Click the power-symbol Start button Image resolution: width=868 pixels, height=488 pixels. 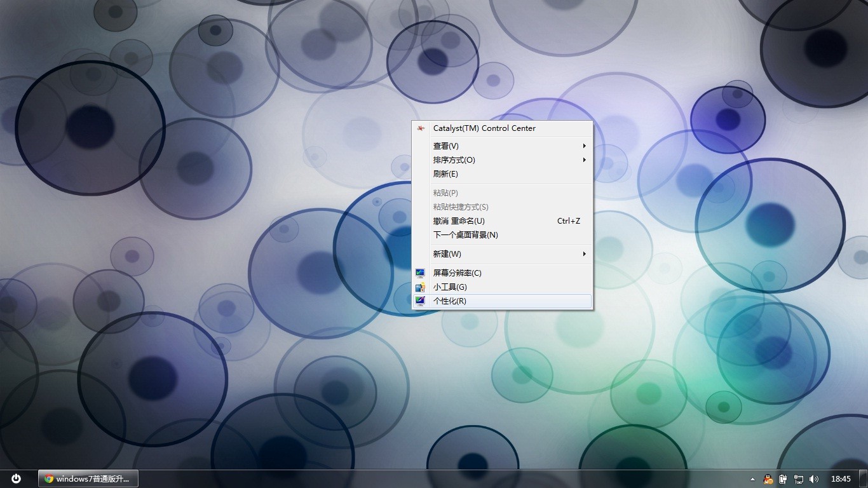pyautogui.click(x=17, y=478)
